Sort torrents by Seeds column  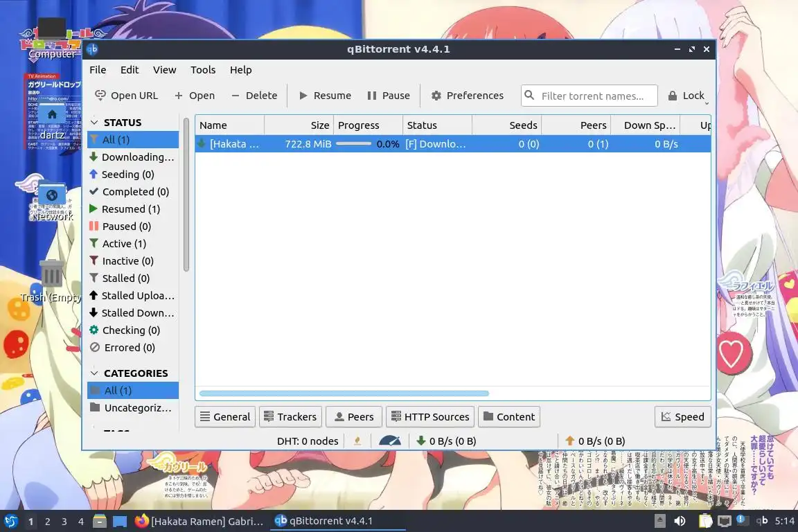tap(506, 125)
